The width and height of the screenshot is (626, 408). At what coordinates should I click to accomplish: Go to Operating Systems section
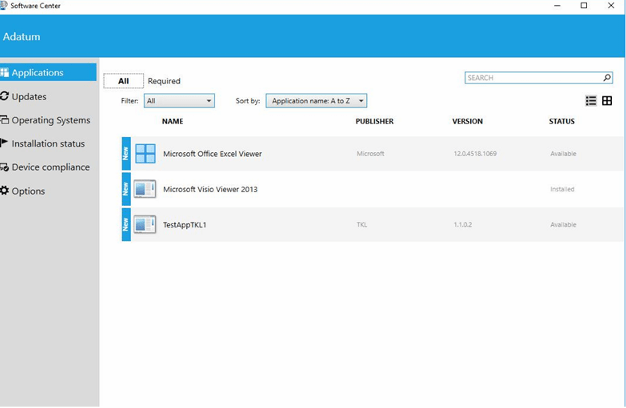pos(50,120)
